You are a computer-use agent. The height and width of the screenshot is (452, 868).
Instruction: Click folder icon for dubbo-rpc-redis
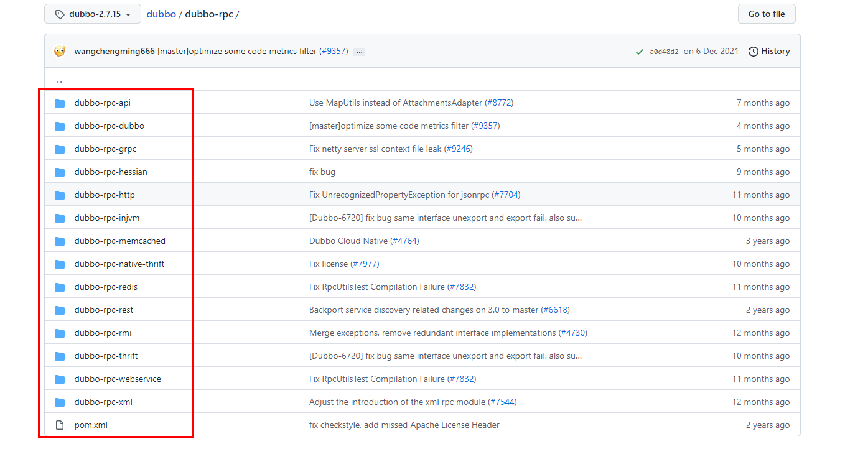click(60, 287)
